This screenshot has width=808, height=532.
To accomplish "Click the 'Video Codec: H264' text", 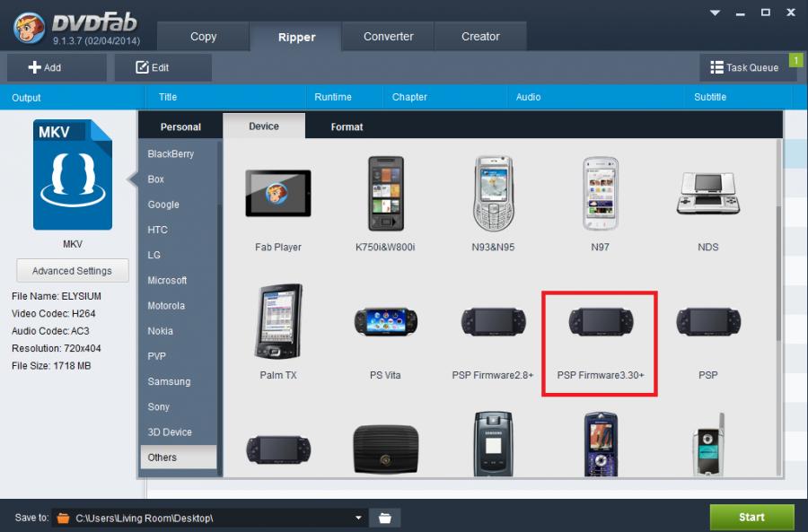I will (54, 314).
